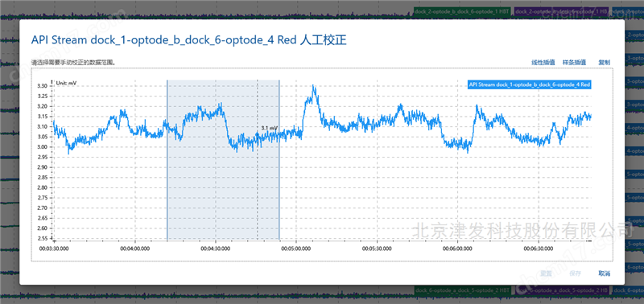Click the 重置 reset button
This screenshot has height=304, width=644.
pyautogui.click(x=546, y=273)
